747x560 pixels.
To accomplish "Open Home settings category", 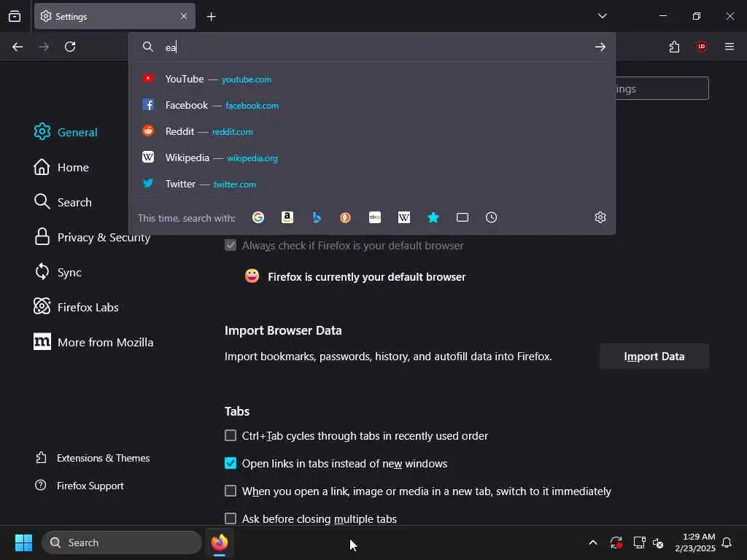I will coord(61,167).
